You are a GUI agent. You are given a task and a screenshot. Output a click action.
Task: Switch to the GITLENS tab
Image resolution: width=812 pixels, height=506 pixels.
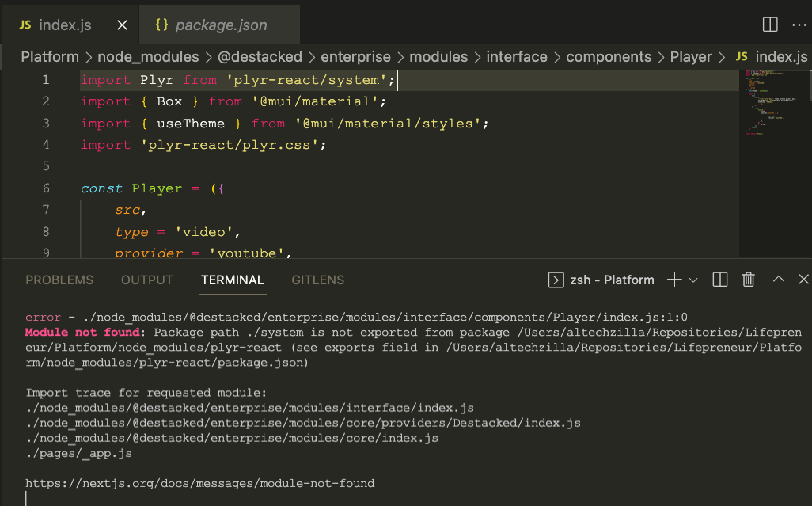317,279
